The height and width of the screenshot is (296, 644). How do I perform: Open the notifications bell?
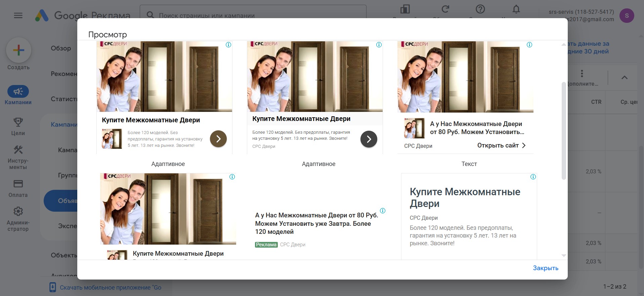coord(516,9)
